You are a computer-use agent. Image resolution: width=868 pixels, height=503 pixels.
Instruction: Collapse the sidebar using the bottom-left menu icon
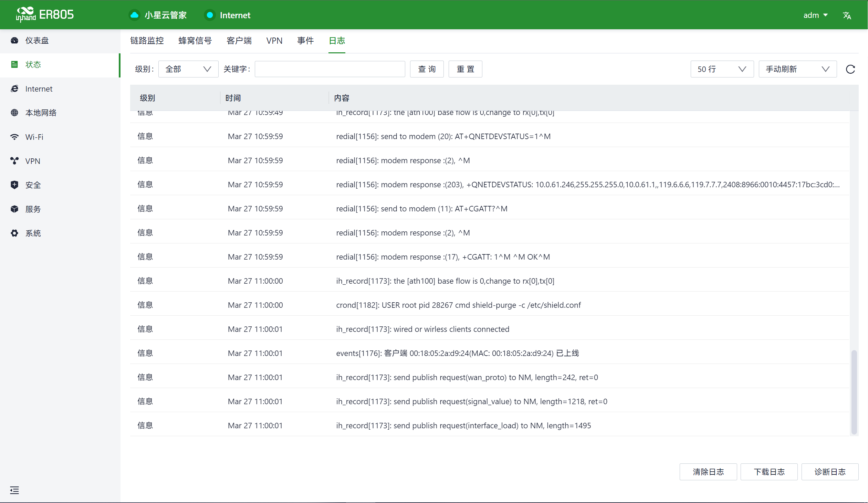pyautogui.click(x=14, y=490)
